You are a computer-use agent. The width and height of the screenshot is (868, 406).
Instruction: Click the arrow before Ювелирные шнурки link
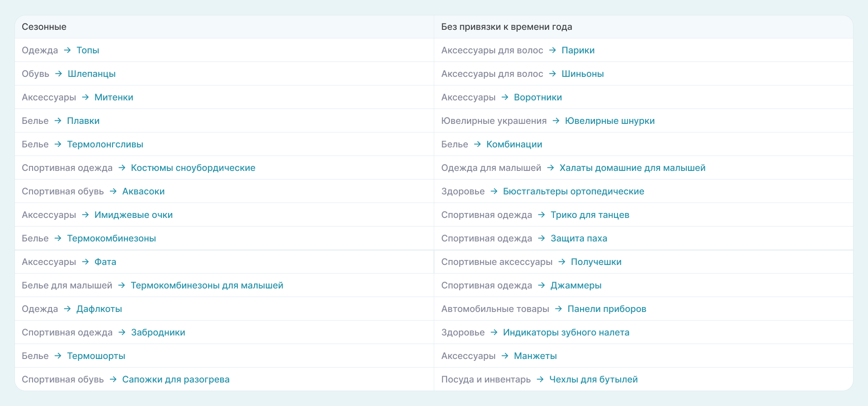click(556, 121)
